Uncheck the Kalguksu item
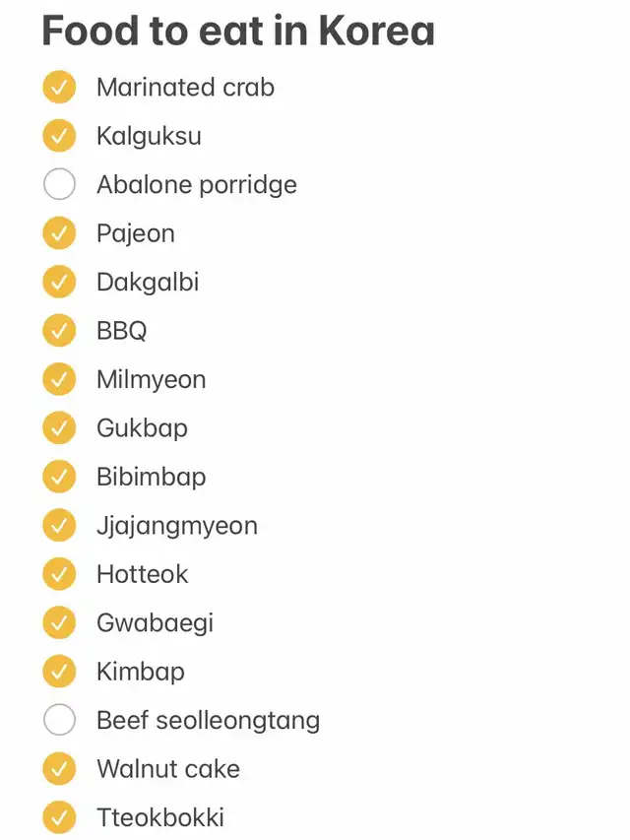 [59, 136]
